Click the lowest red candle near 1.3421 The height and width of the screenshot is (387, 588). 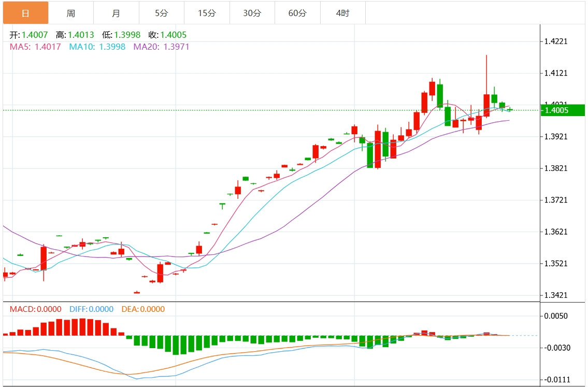[x=137, y=292]
